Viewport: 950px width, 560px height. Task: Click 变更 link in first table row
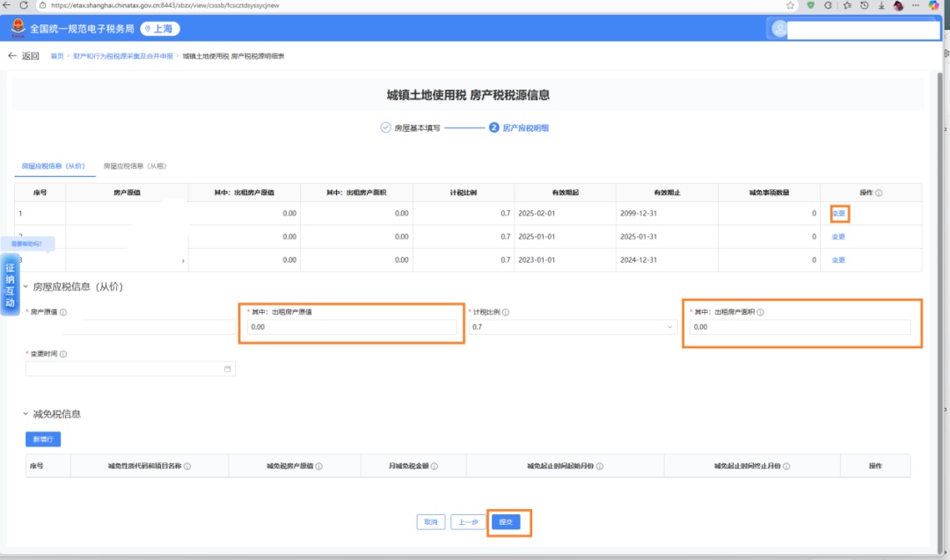[x=838, y=214]
